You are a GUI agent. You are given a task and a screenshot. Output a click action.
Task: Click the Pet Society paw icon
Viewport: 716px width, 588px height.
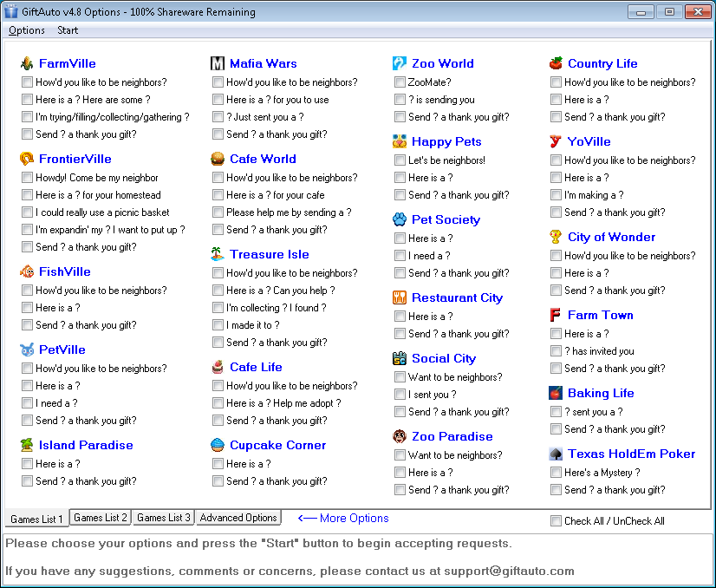point(400,219)
